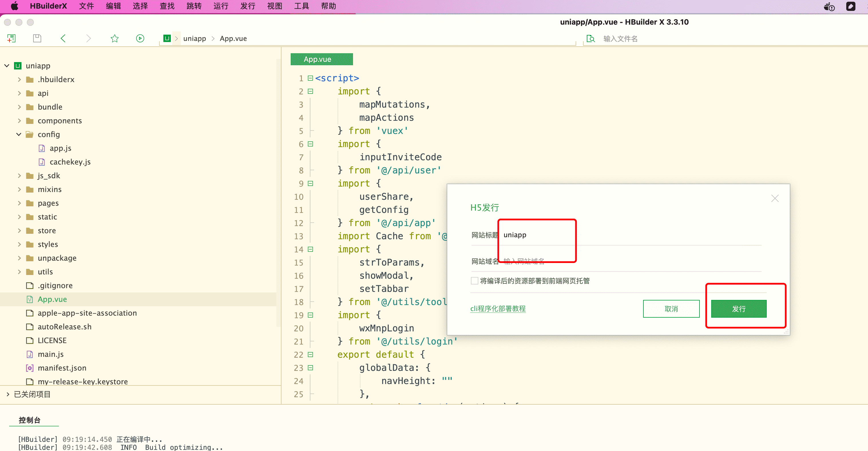Open the cli程序化部署教程 link

click(498, 309)
